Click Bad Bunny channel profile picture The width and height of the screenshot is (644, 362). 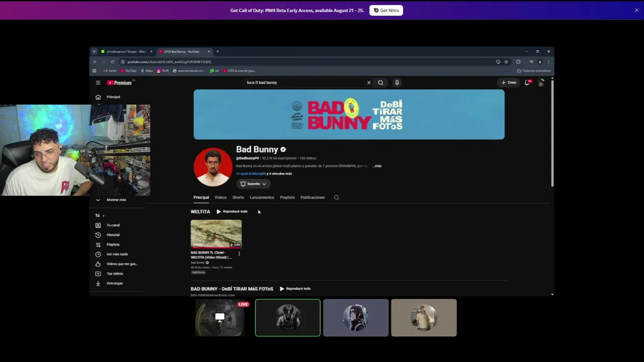[213, 167]
